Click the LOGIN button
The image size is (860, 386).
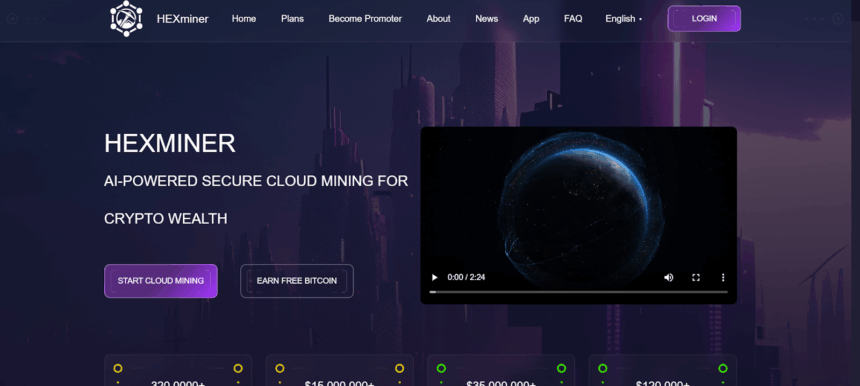click(x=704, y=19)
